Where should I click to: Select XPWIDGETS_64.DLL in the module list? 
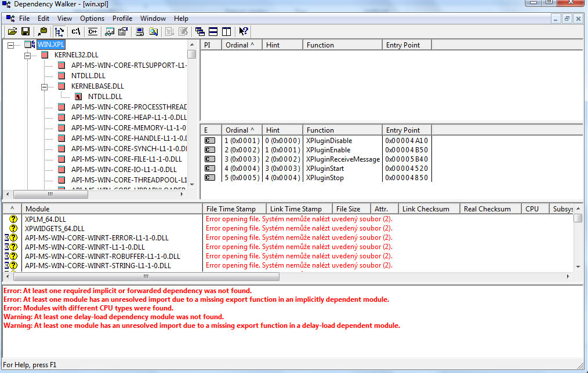tap(55, 228)
